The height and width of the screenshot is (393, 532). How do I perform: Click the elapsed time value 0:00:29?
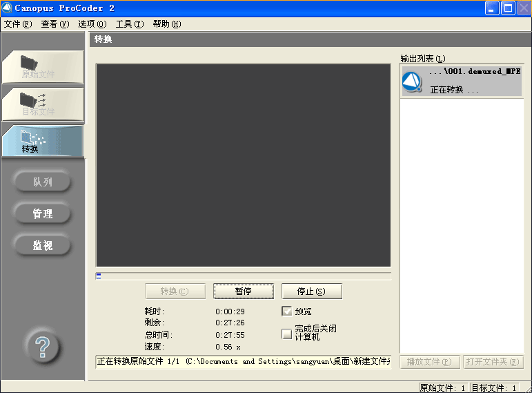click(230, 311)
